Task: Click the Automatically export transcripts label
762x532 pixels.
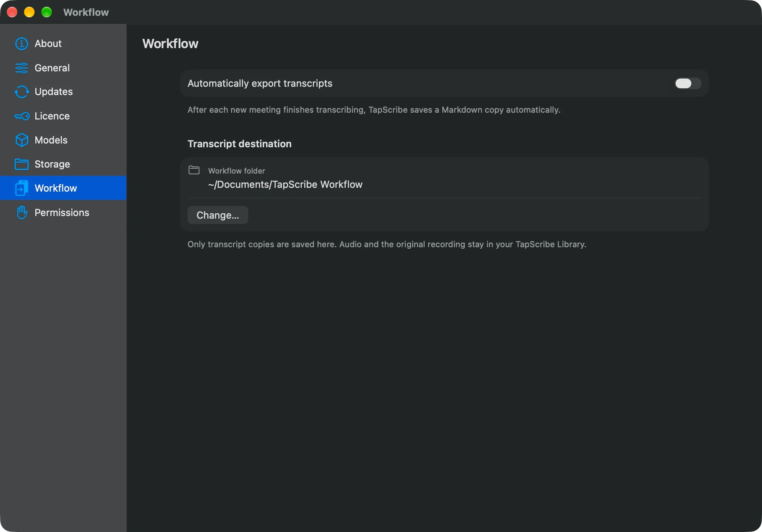Action: [260, 83]
